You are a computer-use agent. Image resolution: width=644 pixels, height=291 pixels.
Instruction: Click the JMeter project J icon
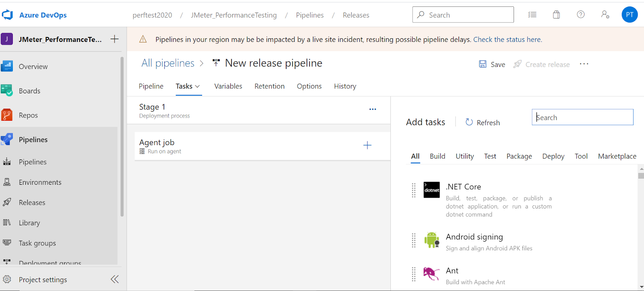coord(6,39)
